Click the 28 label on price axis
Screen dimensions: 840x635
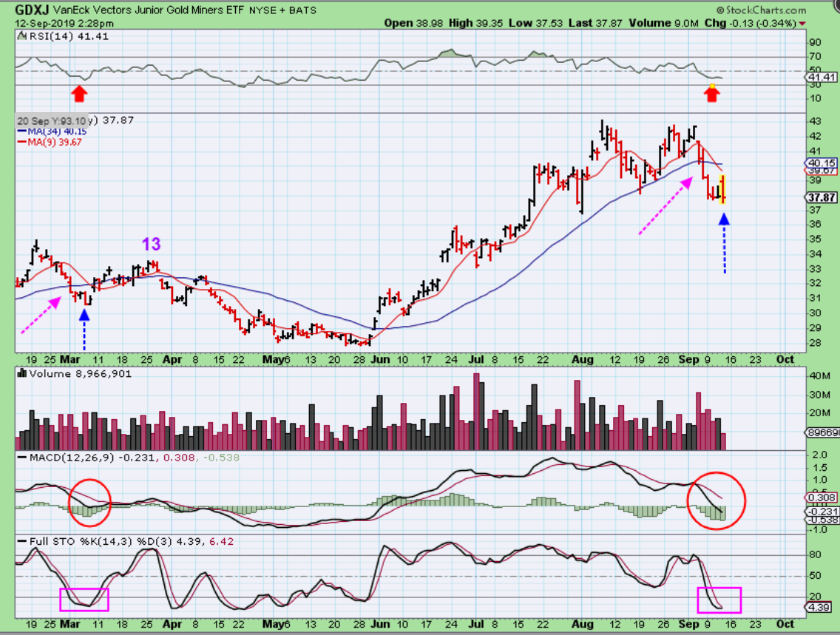click(816, 343)
